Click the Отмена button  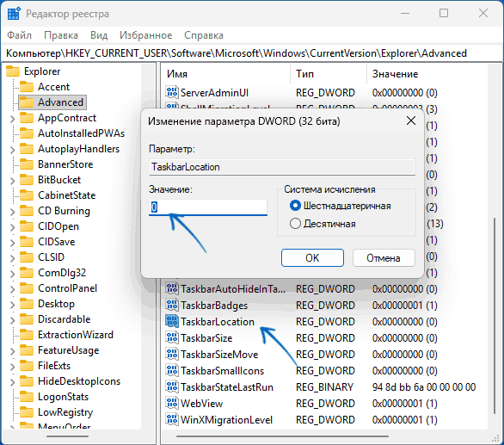point(384,257)
